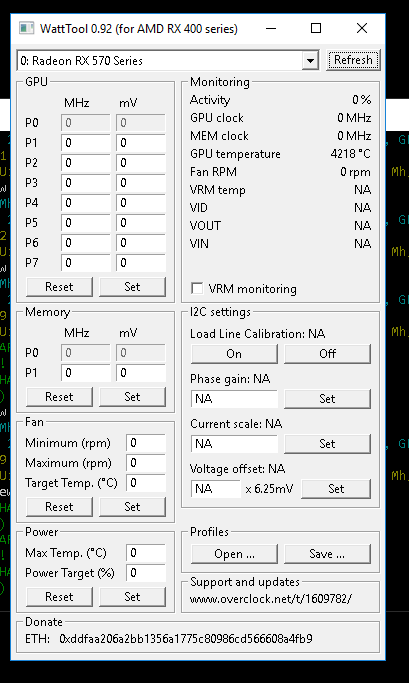Click the Maximum (rpm) fan field

pos(146,463)
